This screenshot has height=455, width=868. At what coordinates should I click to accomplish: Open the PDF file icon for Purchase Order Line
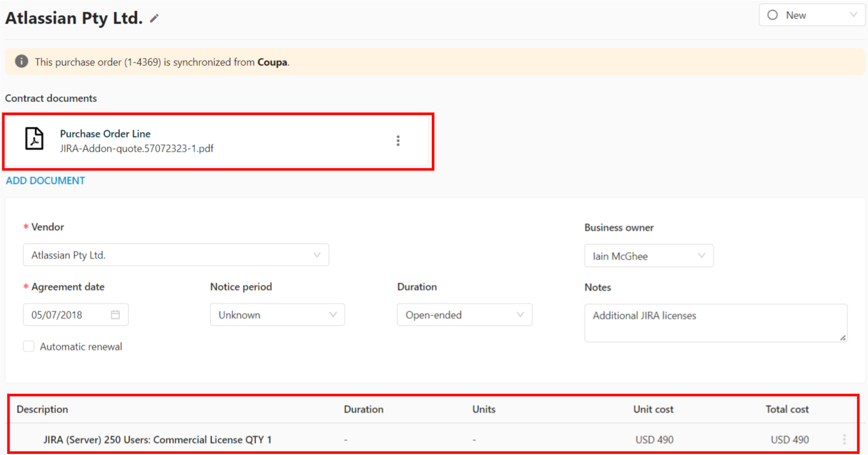coord(34,139)
